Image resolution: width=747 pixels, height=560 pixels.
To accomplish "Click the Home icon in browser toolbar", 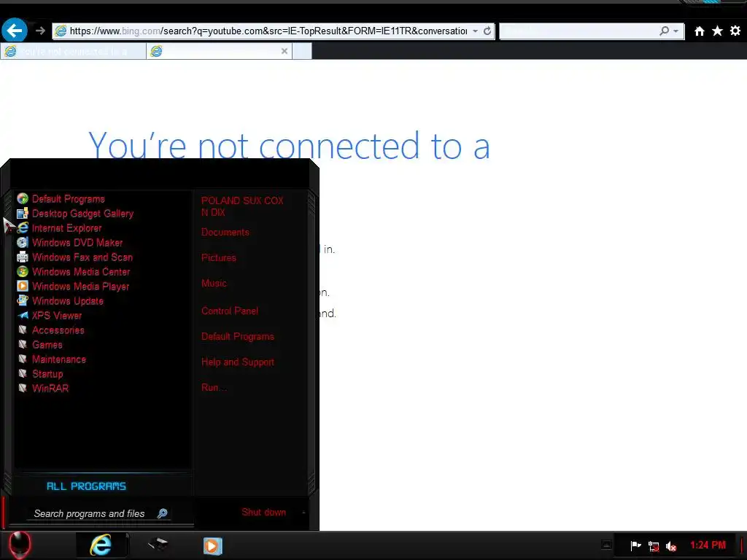I will click(x=699, y=31).
